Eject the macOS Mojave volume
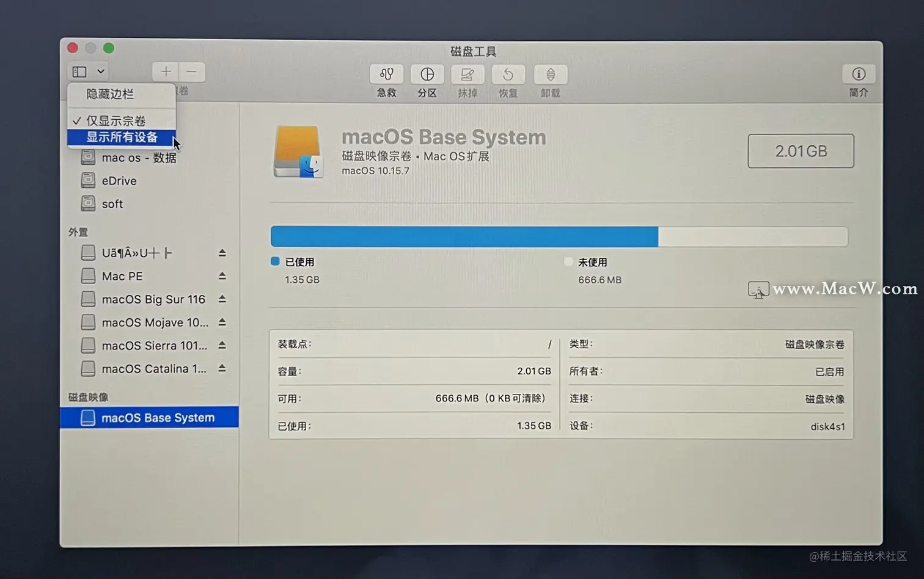 [x=222, y=322]
